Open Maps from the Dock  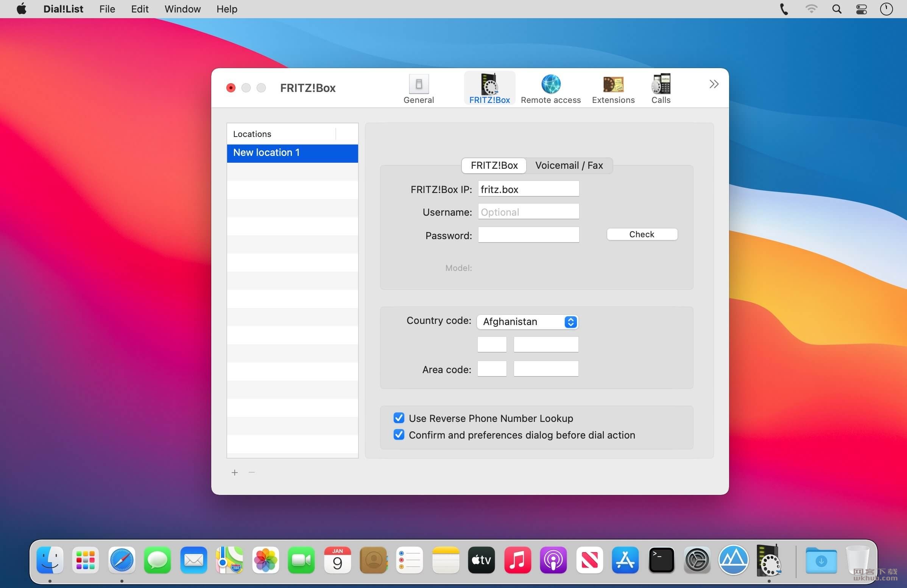(x=229, y=560)
